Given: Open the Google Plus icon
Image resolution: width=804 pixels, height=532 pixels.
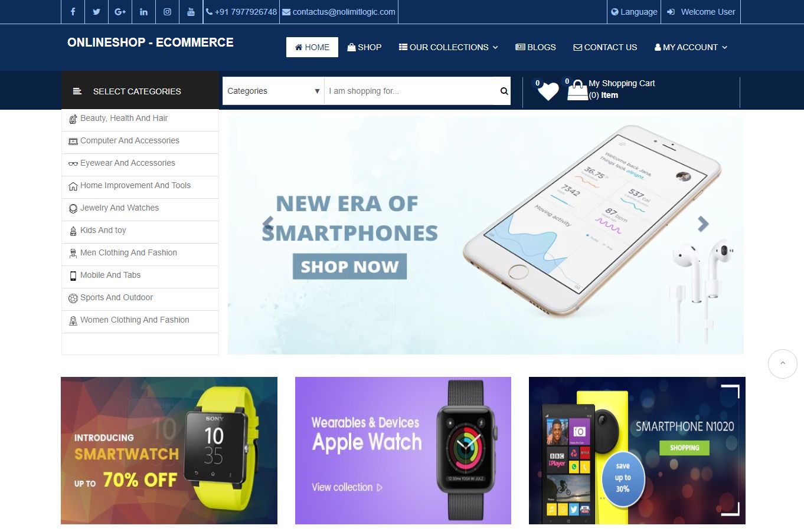Looking at the screenshot, I should [120, 12].
